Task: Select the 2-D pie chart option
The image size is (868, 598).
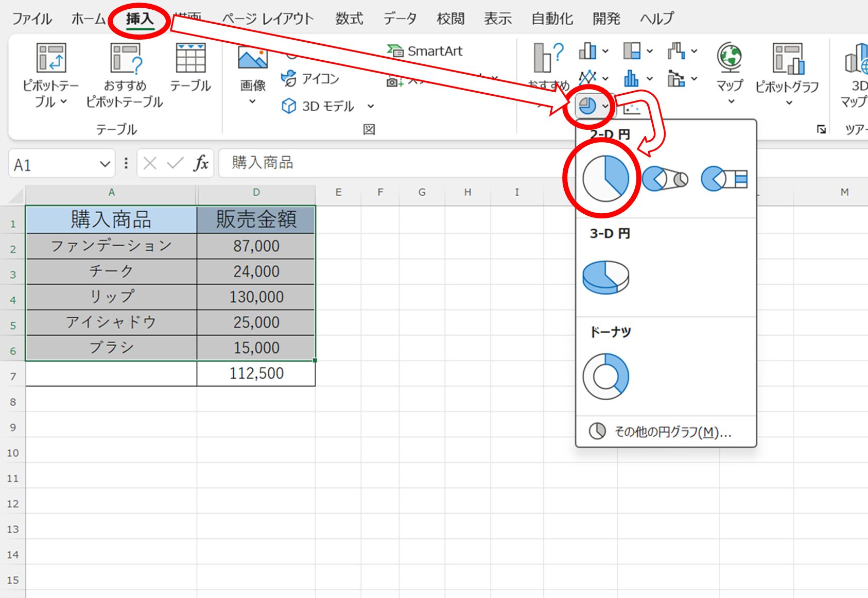Action: 605,179
